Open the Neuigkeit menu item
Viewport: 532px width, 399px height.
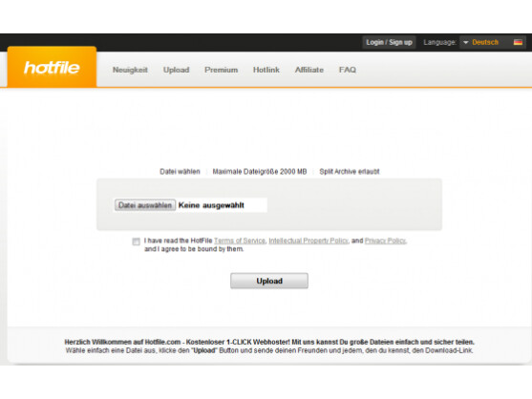130,70
